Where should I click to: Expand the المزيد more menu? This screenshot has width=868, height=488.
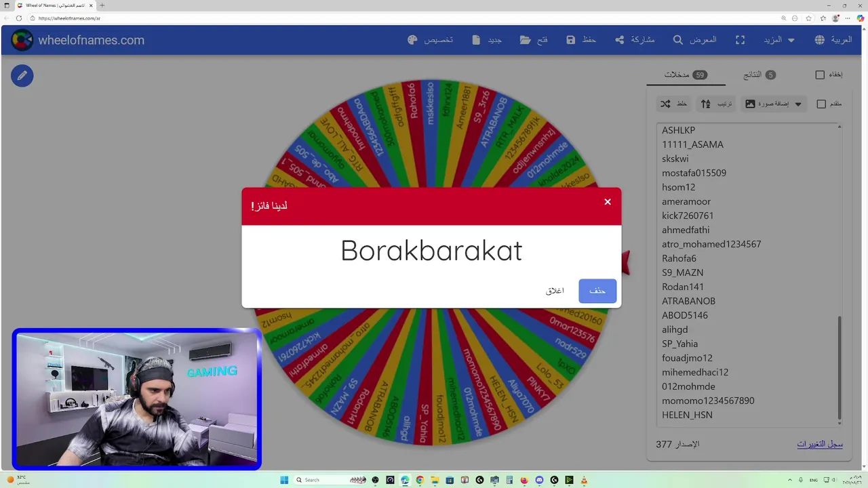(778, 40)
